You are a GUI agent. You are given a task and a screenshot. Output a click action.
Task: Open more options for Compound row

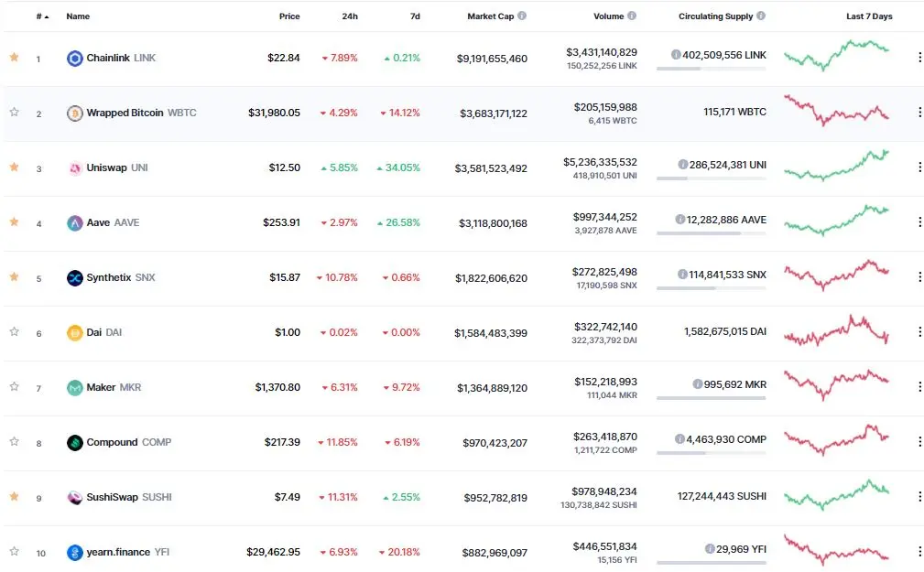pos(919,441)
